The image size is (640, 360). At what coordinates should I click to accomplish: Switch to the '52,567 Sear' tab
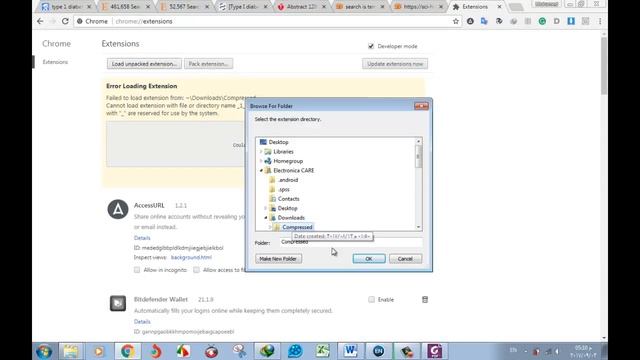[184, 7]
